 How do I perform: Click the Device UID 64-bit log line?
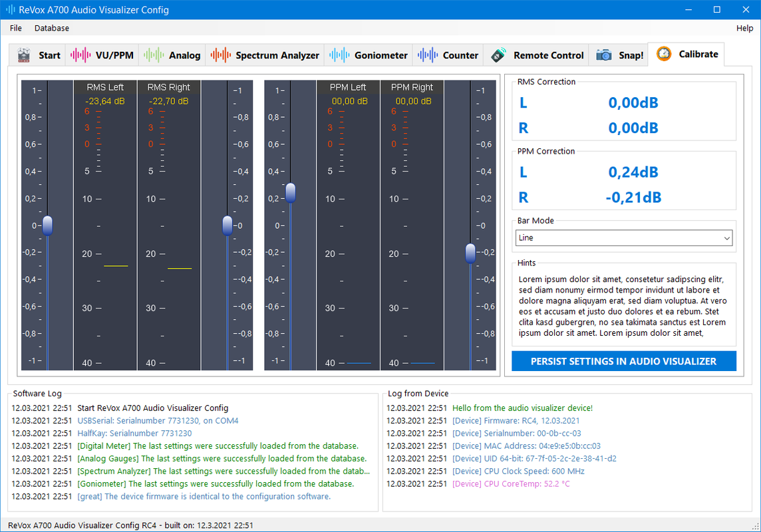[x=534, y=459]
